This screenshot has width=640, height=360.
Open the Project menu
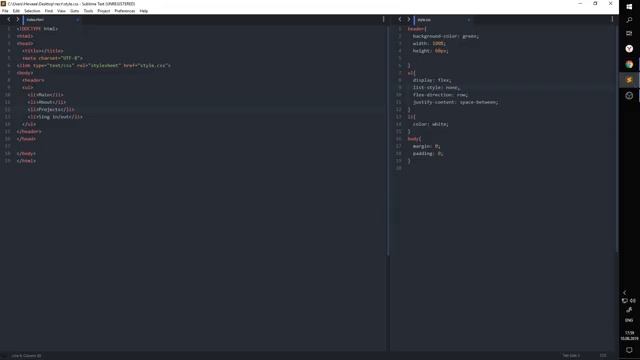coord(104,11)
